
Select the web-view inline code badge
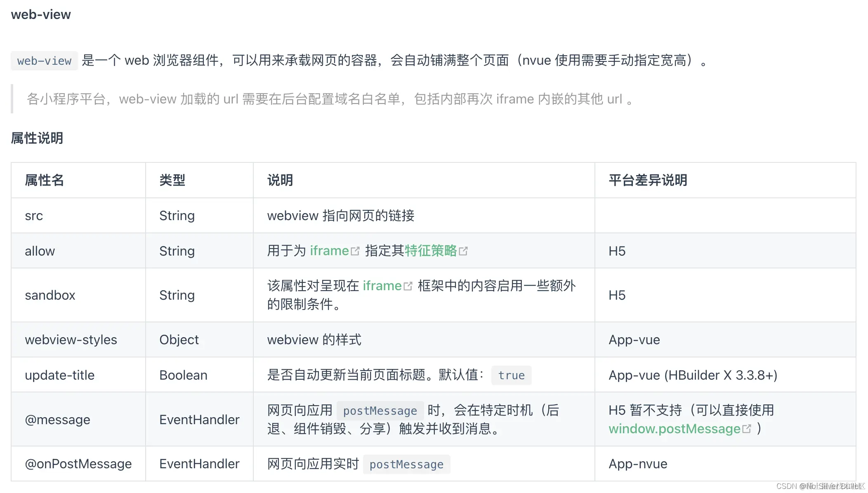44,61
